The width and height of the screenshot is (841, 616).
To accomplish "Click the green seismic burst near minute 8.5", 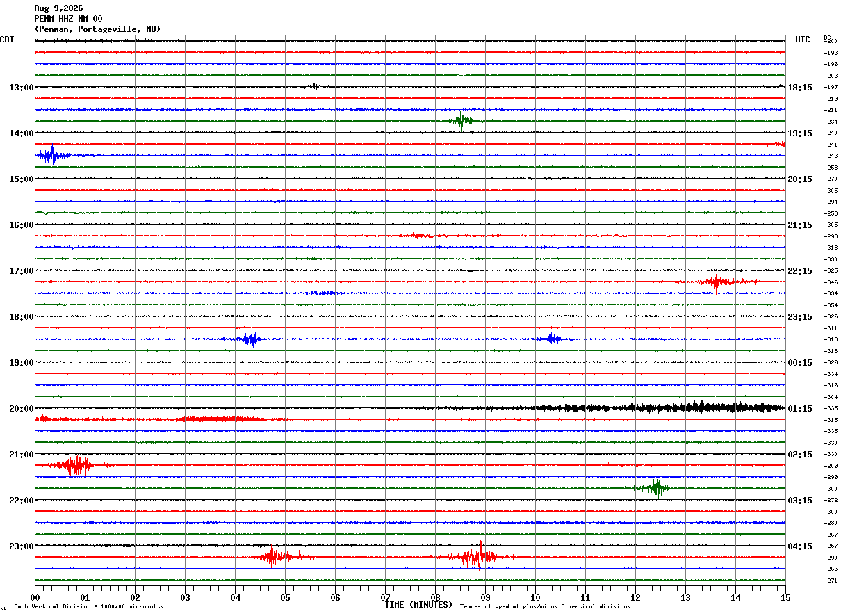I will (x=462, y=120).
